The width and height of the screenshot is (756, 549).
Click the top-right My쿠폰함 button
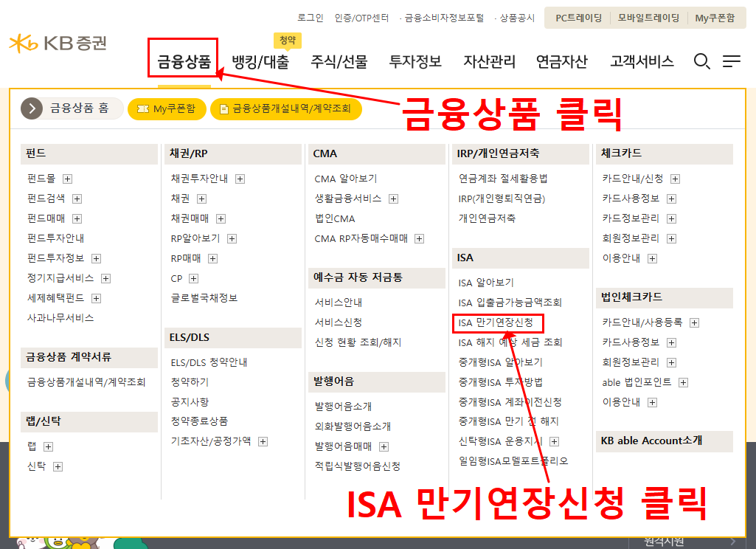(x=715, y=18)
